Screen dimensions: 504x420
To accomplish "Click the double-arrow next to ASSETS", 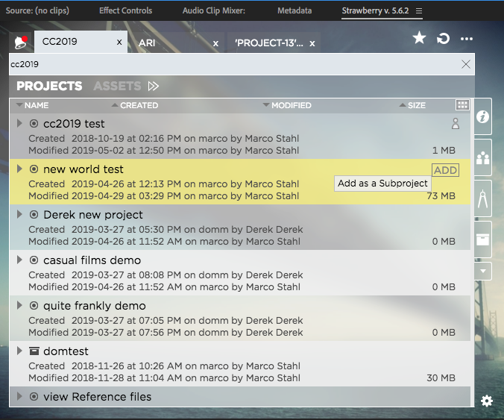I will tap(154, 87).
